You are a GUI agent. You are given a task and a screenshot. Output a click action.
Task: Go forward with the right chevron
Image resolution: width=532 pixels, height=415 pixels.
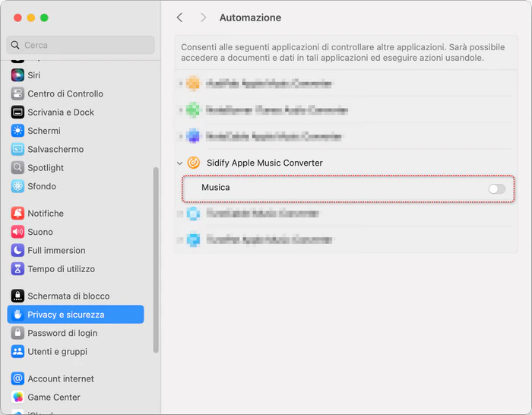click(203, 17)
